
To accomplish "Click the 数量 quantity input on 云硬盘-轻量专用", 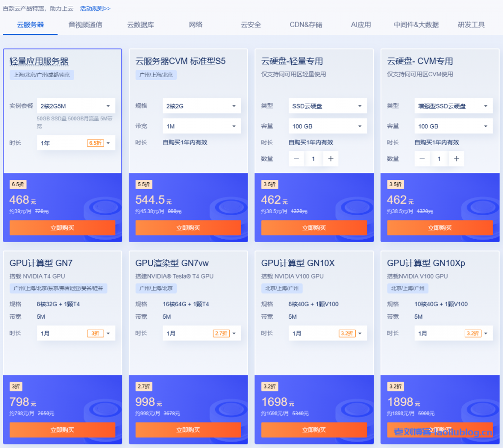I will [x=313, y=159].
